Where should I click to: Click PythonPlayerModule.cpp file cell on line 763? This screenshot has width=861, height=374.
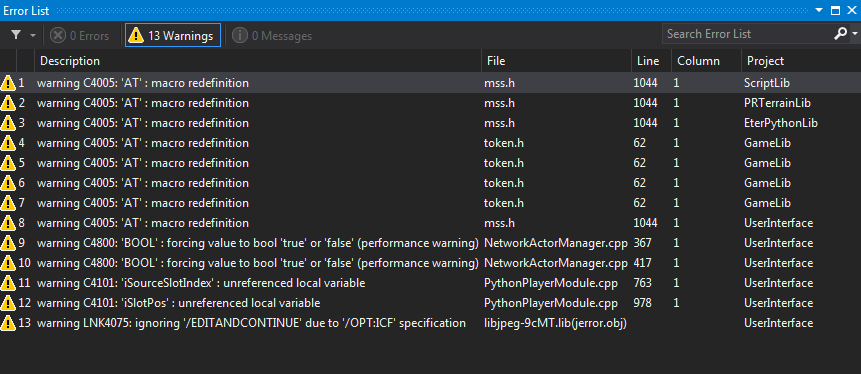pyautogui.click(x=551, y=283)
